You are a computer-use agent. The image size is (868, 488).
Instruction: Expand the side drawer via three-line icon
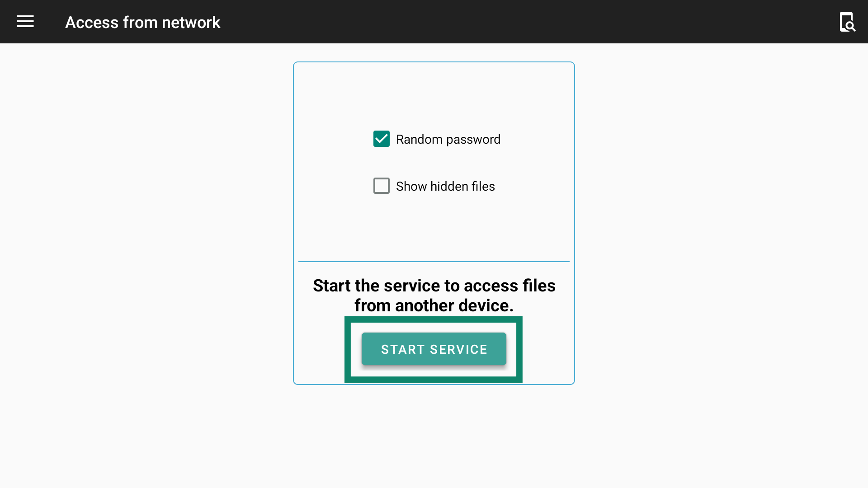(x=25, y=22)
